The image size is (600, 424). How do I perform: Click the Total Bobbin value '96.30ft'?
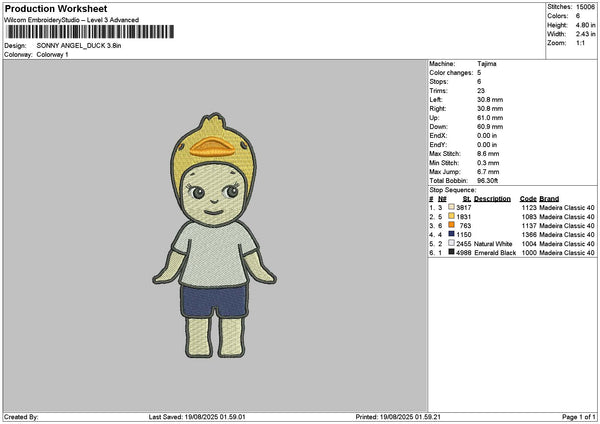coord(488,181)
